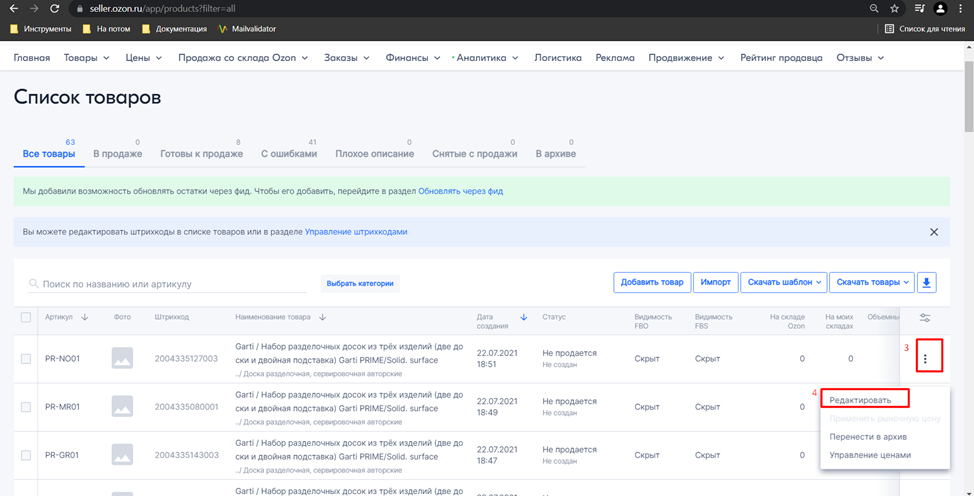This screenshot has height=496, width=974.
Task: Switch to Готовы к продаже tab
Action: click(201, 154)
